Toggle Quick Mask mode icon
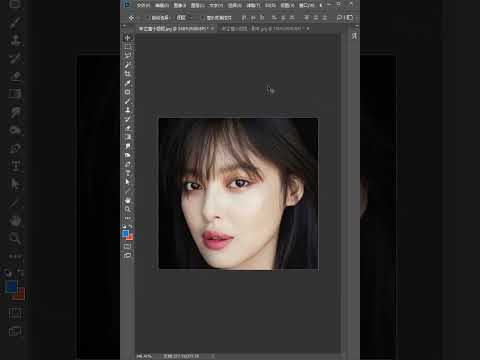Image resolution: width=480 pixels, height=360 pixels. 127,247
